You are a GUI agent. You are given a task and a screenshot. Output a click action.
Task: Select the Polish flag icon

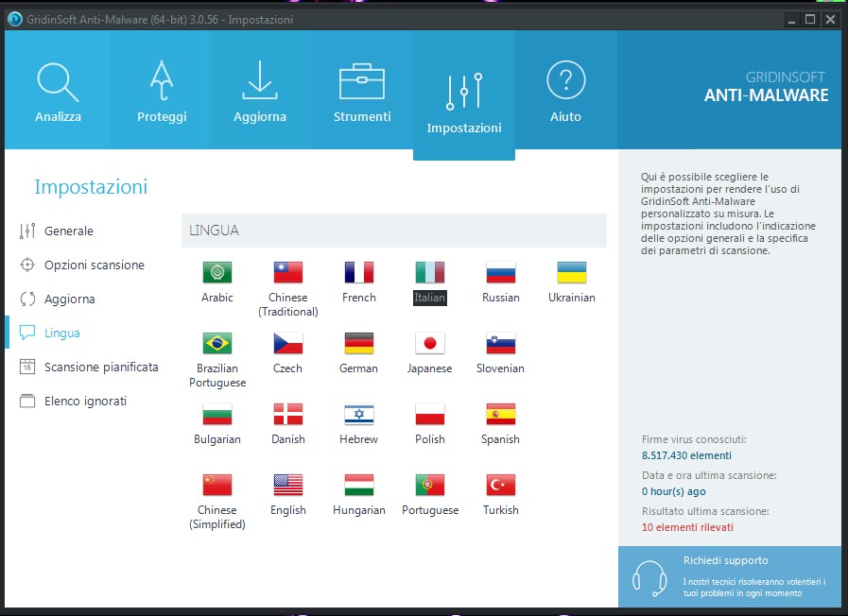click(430, 414)
